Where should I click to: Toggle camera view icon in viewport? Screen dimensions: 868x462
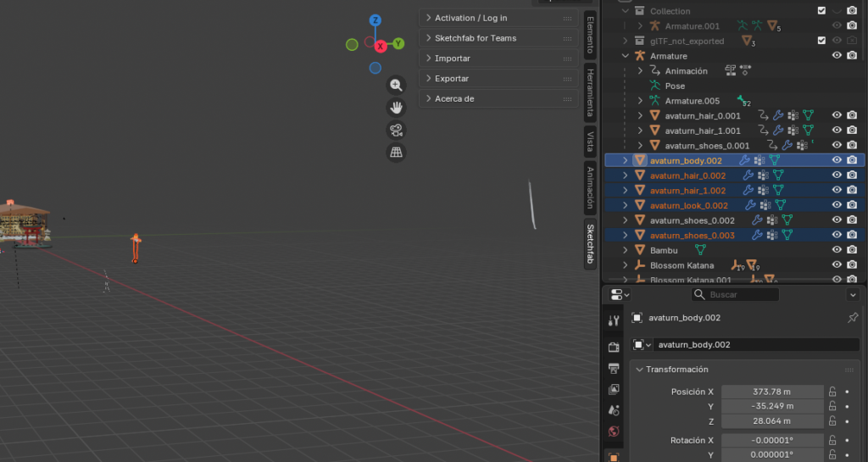coord(396,130)
